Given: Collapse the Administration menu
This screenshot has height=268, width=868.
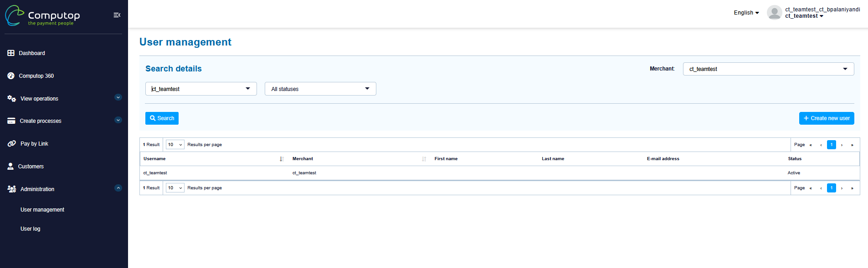Looking at the screenshot, I should pyautogui.click(x=118, y=188).
